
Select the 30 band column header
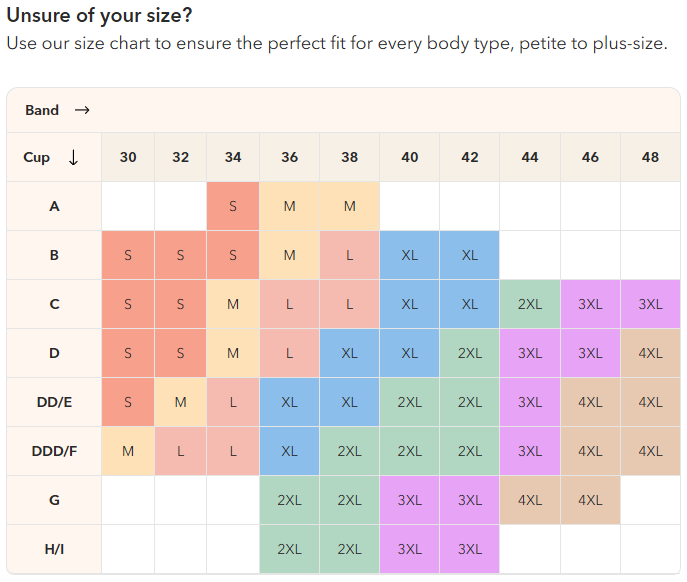[128, 157]
